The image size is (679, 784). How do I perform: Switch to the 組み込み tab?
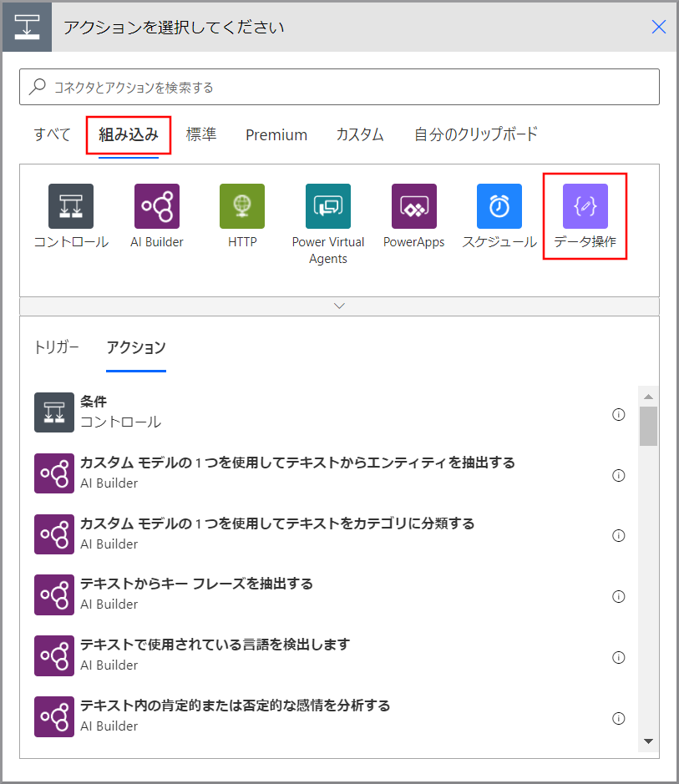point(129,134)
